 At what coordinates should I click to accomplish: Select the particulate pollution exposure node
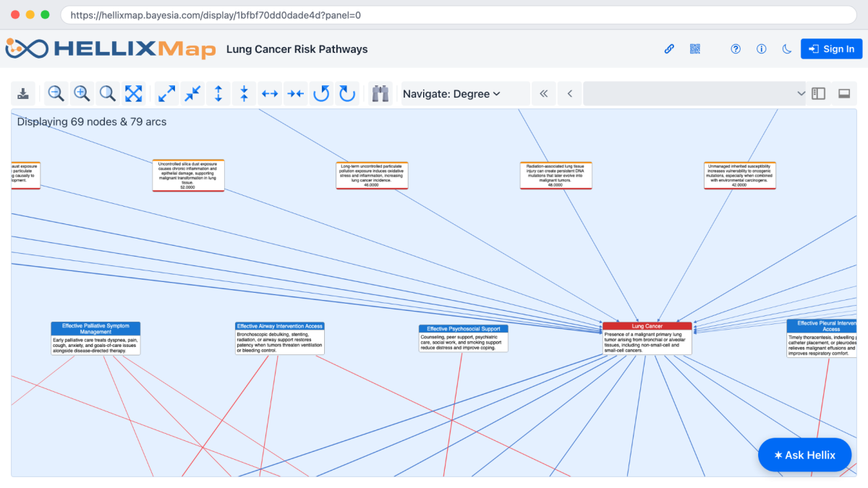pos(372,176)
